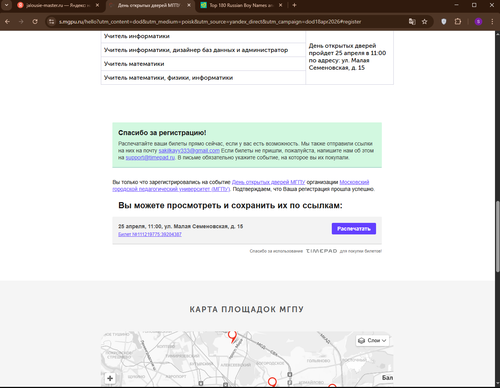Zoom in the map with plus button

coord(110,378)
